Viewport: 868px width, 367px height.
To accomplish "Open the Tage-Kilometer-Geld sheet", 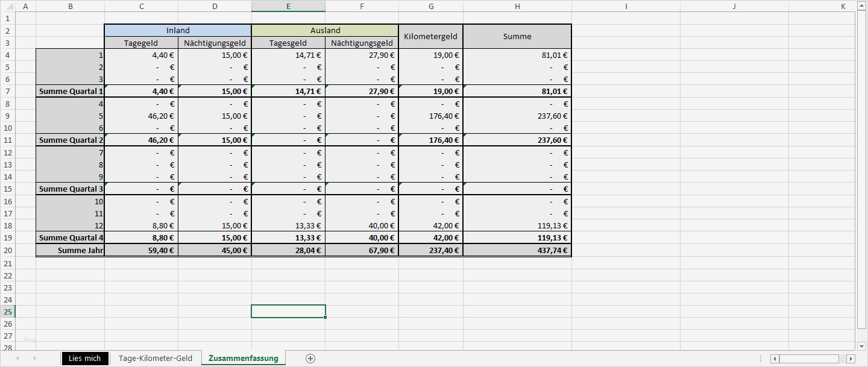I will pos(156,358).
